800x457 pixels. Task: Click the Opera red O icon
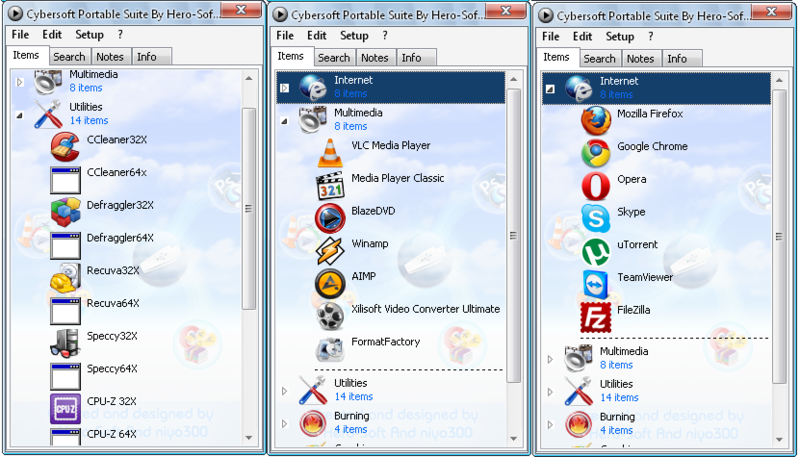(596, 186)
